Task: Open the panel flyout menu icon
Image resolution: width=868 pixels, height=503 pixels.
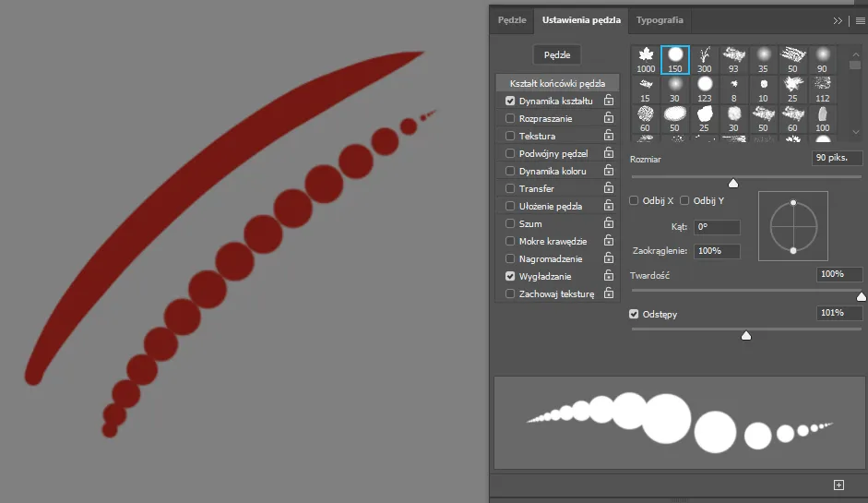Action: 860,19
